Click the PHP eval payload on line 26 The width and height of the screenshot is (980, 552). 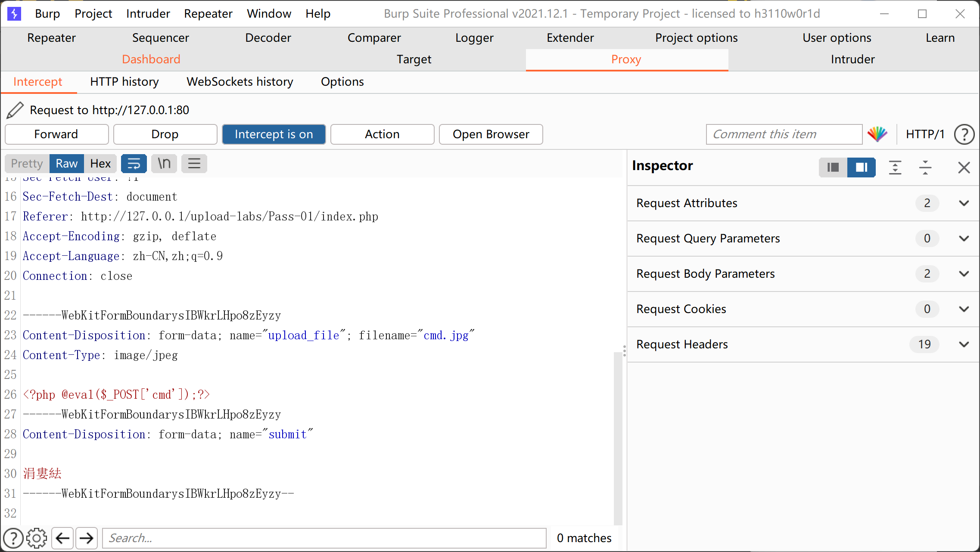116,395
